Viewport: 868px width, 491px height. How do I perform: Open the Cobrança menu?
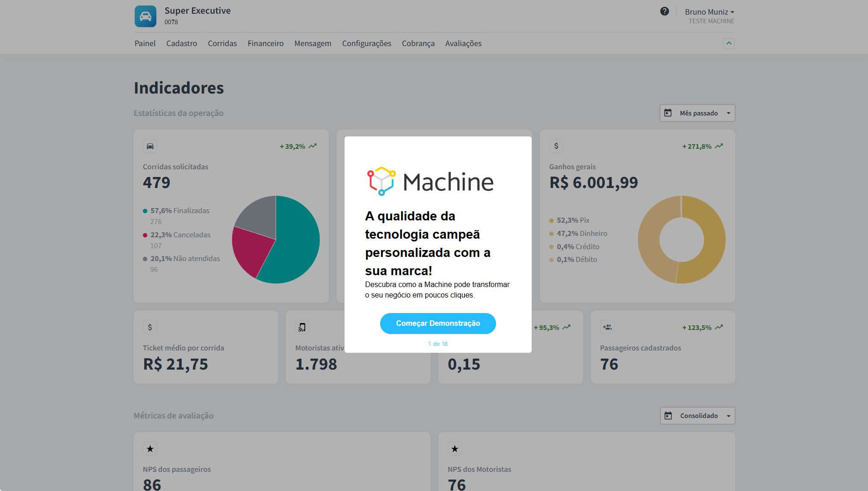[418, 43]
